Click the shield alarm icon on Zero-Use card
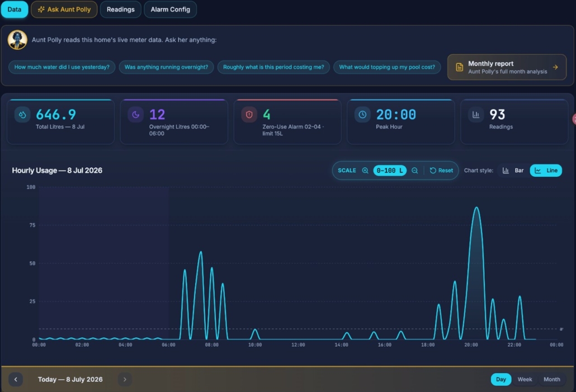The image size is (576, 392). tap(249, 115)
